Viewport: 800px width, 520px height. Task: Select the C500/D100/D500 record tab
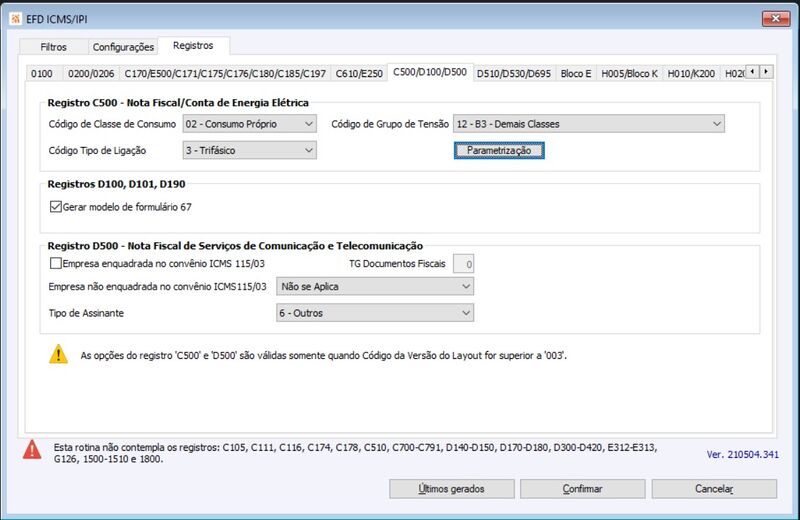pyautogui.click(x=430, y=72)
